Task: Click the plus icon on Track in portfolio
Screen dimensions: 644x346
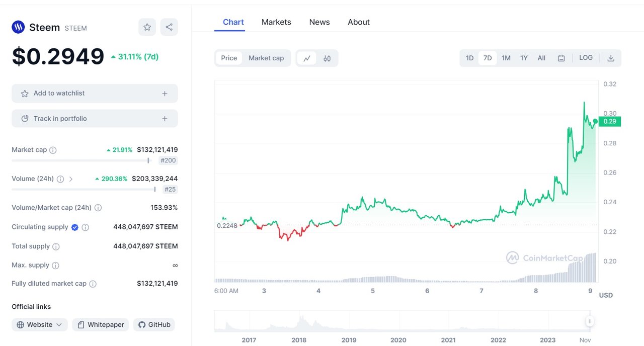Action: (165, 119)
